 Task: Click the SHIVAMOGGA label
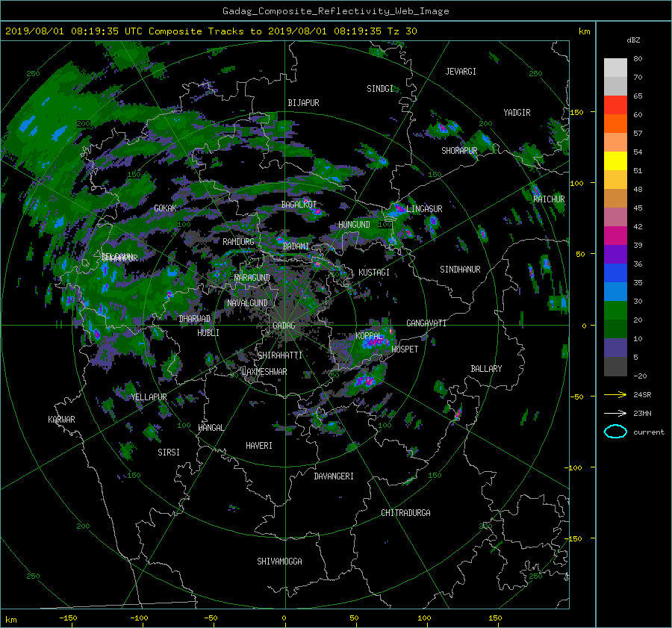[279, 562]
